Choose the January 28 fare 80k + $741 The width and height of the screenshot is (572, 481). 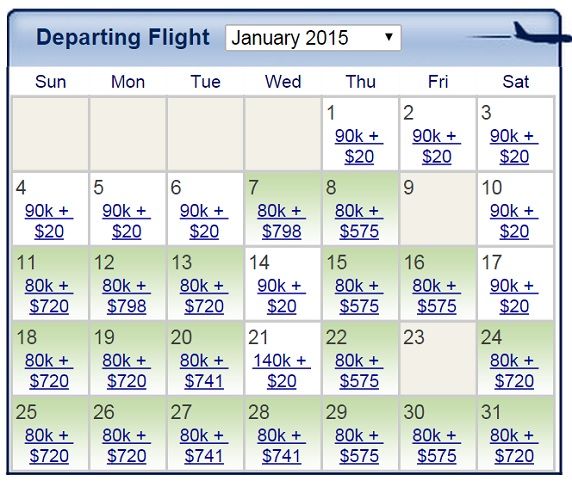click(x=282, y=446)
